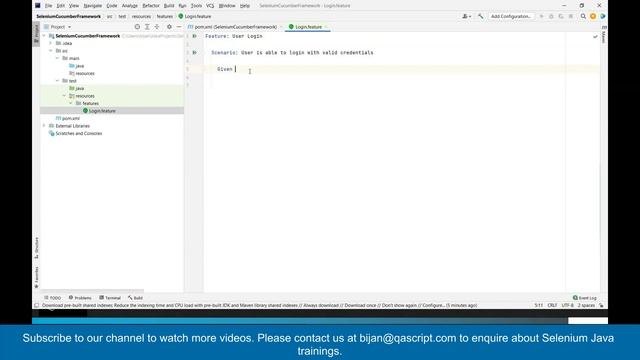The width and height of the screenshot is (640, 360).
Task: Close the pom.xml editor tab
Action: pos(281,27)
